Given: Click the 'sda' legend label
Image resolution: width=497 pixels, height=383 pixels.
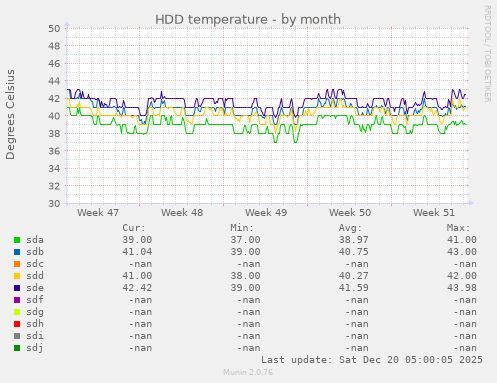Looking at the screenshot, I should (35, 240).
